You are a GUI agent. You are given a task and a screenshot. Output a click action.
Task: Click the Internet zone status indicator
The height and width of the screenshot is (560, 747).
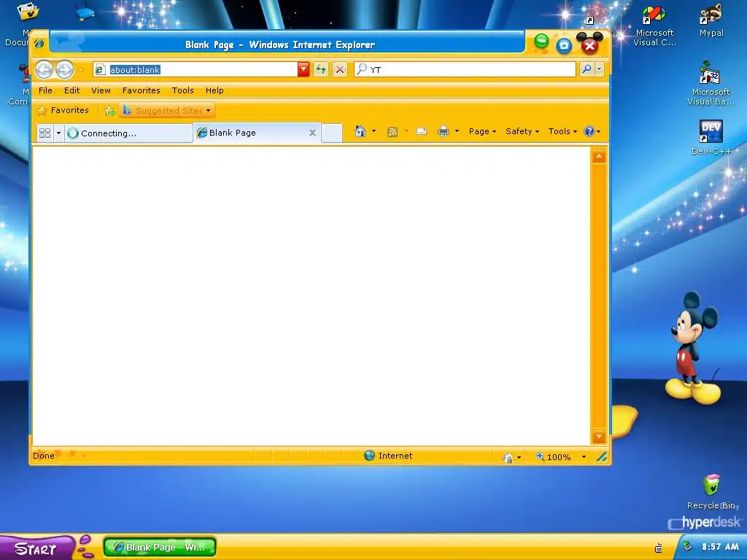pos(388,456)
